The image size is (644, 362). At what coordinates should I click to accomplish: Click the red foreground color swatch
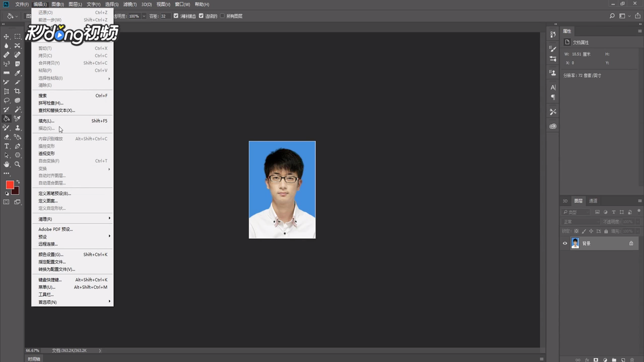[10, 185]
